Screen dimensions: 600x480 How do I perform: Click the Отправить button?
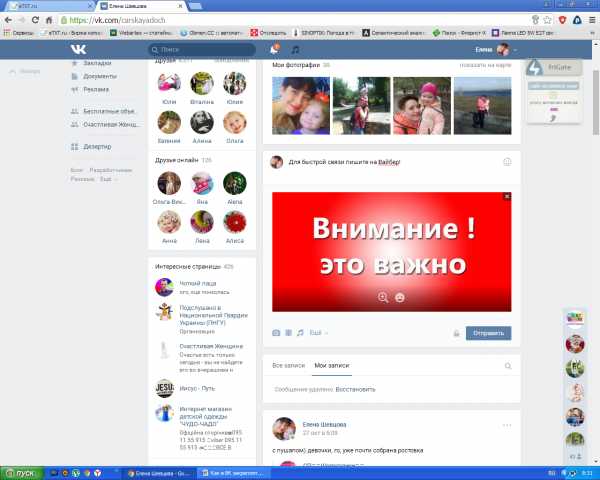(488, 333)
